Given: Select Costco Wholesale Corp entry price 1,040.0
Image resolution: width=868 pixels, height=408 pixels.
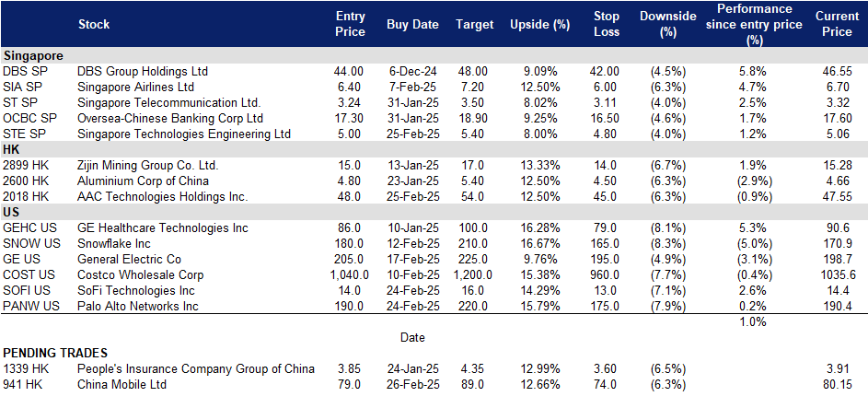Looking at the screenshot, I should [347, 275].
